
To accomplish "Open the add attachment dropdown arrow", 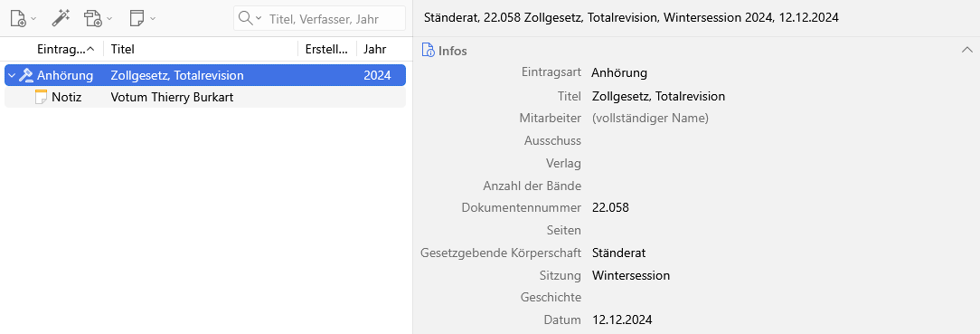I will 109,19.
